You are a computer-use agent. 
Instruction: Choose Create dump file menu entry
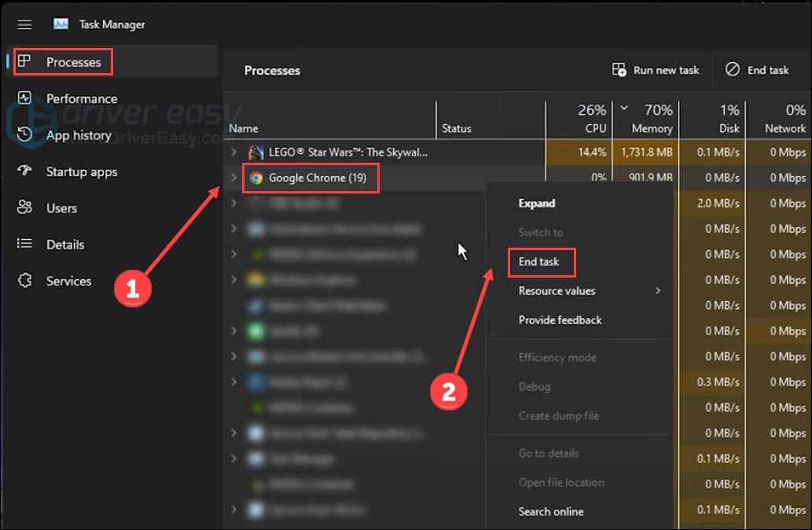(559, 415)
